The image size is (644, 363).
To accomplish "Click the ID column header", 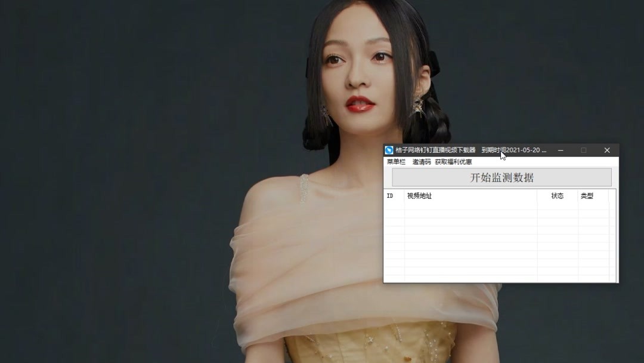I will [x=391, y=196].
